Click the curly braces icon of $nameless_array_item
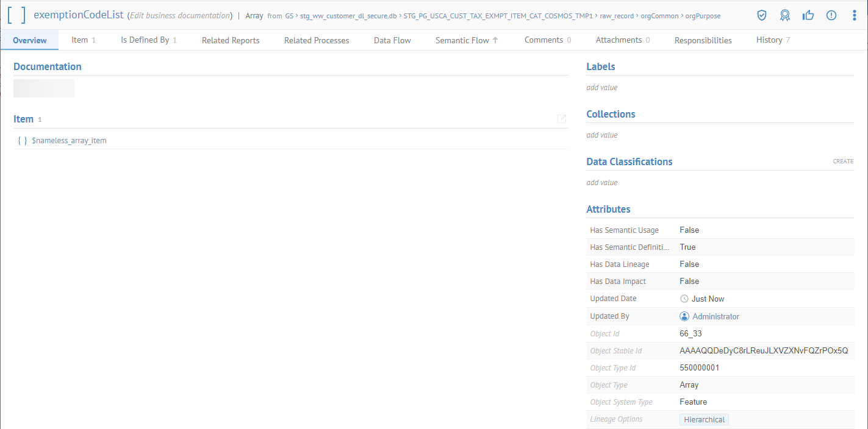 pos(22,141)
